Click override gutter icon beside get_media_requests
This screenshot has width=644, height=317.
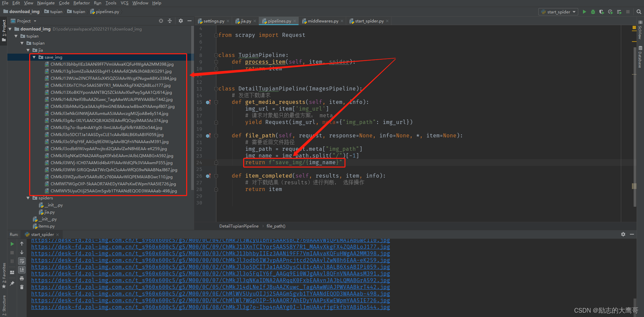208,102
